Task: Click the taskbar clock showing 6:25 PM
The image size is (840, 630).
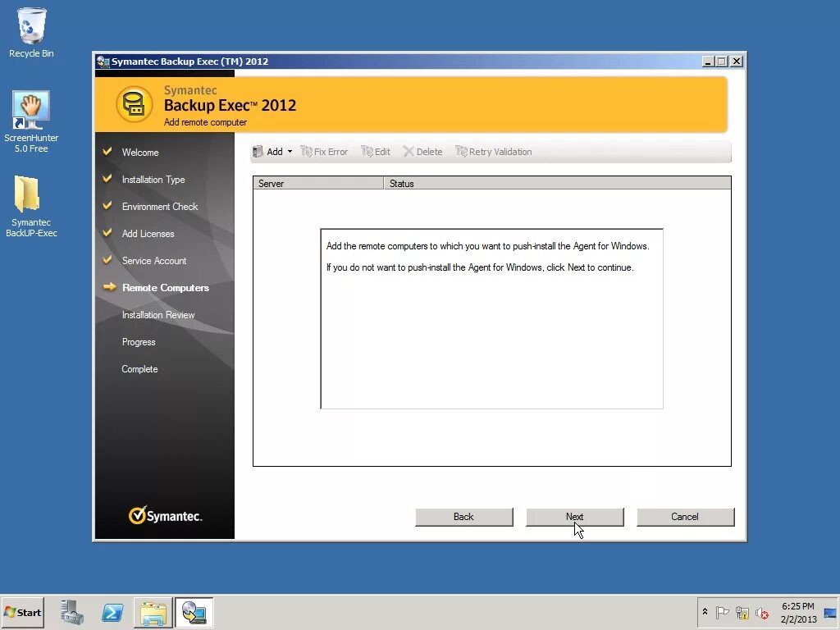Action: [798, 612]
